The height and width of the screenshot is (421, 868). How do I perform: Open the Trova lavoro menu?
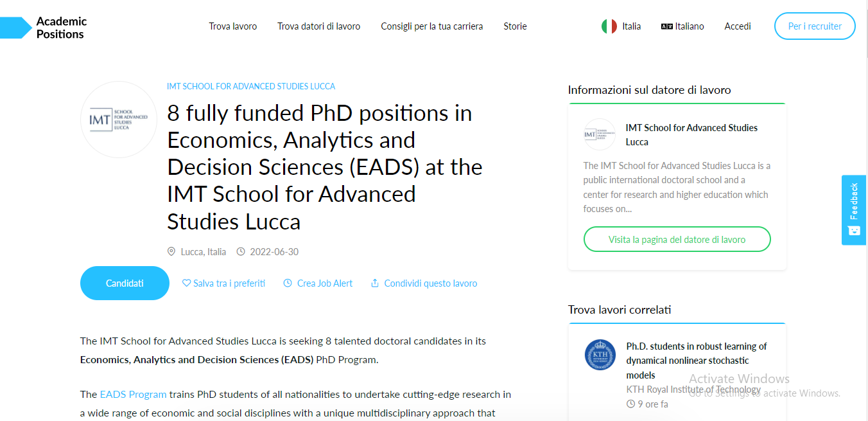233,26
